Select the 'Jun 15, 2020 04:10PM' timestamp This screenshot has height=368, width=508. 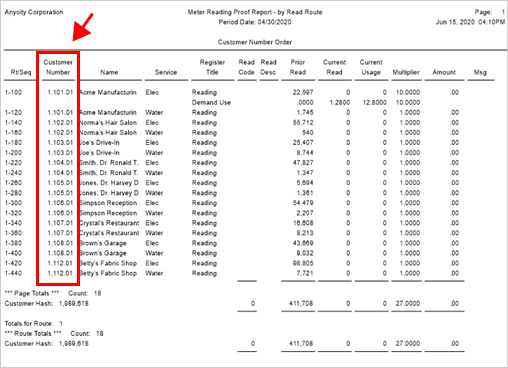470,22
